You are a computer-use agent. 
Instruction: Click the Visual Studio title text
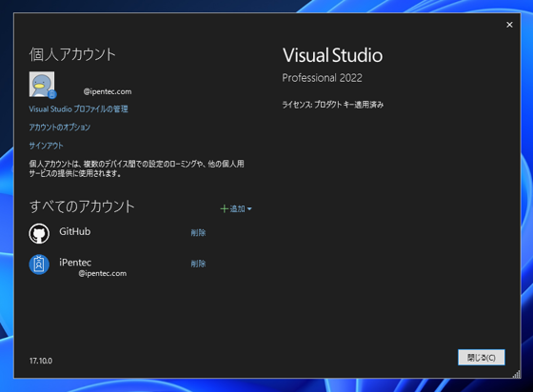coord(333,55)
